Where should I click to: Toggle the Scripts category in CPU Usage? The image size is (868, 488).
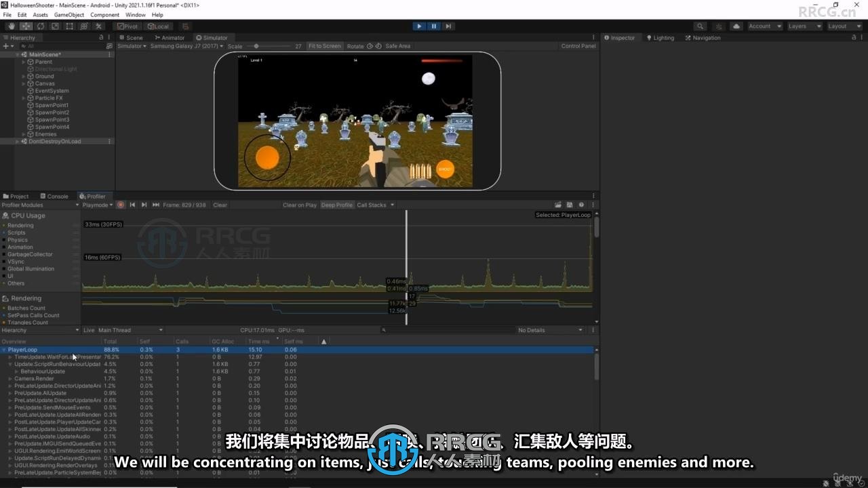click(16, 232)
